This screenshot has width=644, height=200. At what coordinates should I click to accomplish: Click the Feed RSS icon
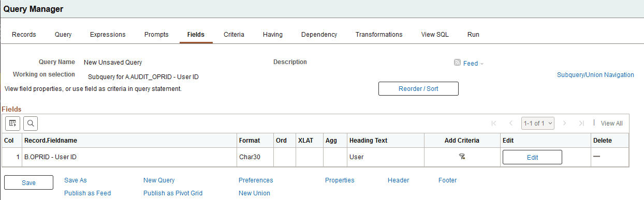(457, 63)
